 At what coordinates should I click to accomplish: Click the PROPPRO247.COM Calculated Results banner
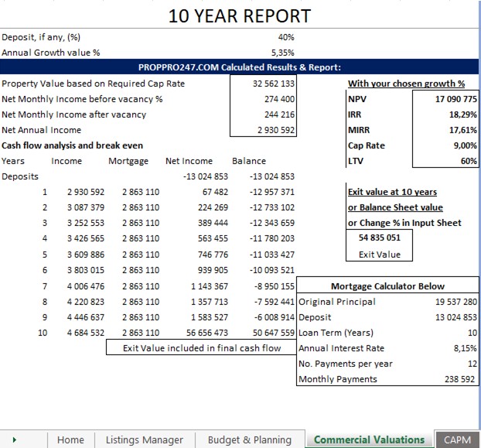point(239,67)
